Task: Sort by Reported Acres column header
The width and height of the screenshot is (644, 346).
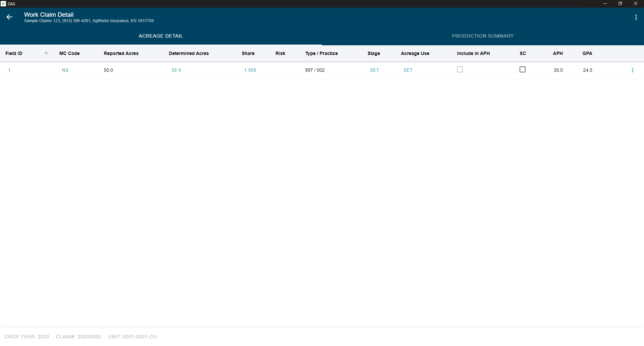Action: [121, 53]
